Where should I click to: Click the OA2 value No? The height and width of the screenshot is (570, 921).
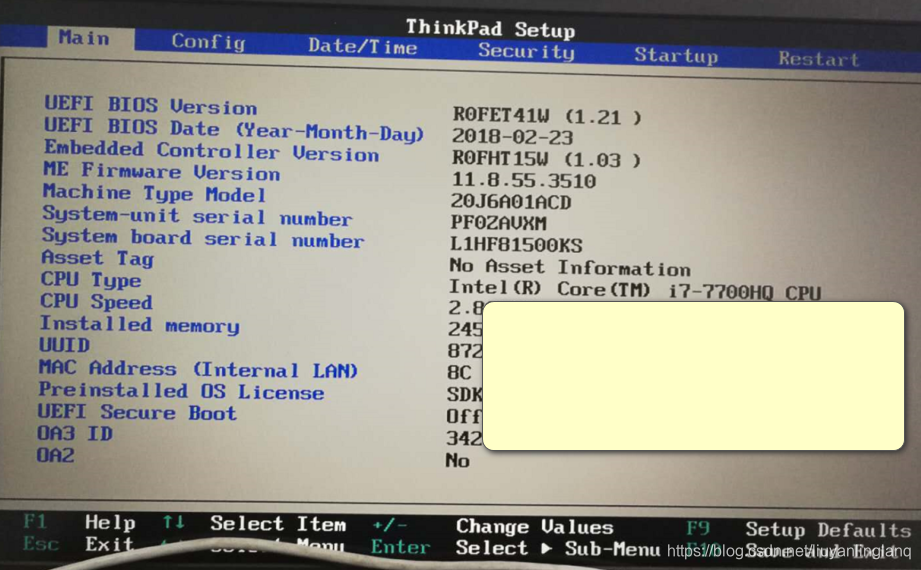click(x=458, y=460)
